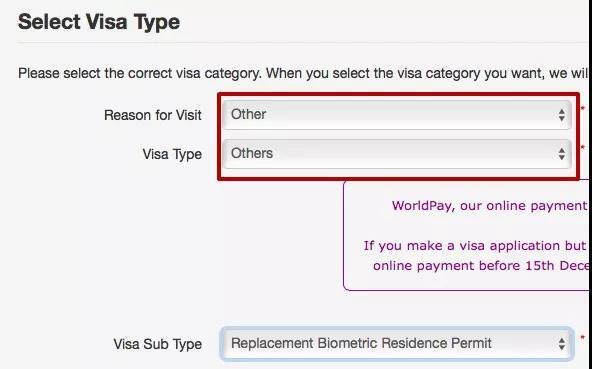Click the arrows icon on Reason for Visit select

(x=561, y=115)
